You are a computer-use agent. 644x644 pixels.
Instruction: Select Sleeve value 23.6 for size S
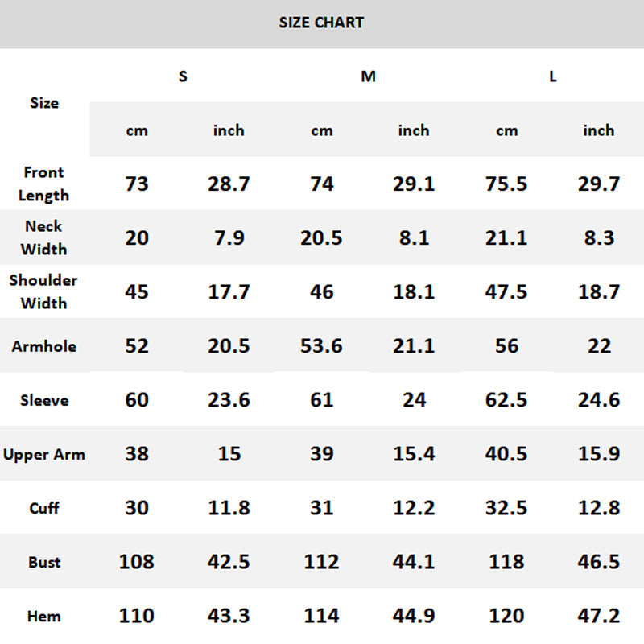[x=229, y=400]
